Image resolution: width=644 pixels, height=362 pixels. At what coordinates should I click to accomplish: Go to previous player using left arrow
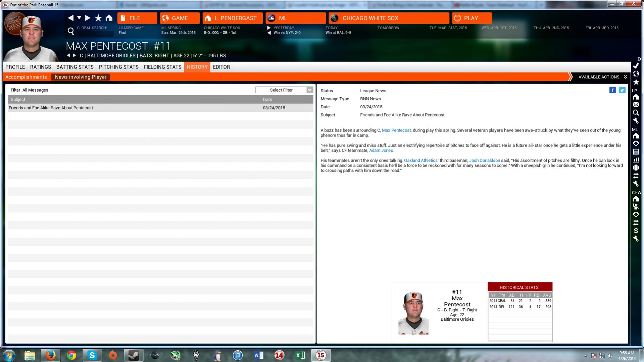(68, 55)
